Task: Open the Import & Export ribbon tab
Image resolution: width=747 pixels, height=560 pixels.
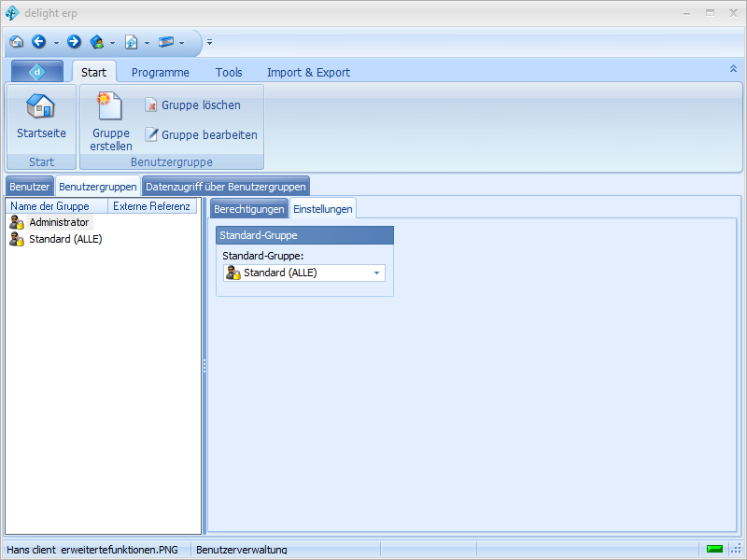Action: click(x=308, y=72)
